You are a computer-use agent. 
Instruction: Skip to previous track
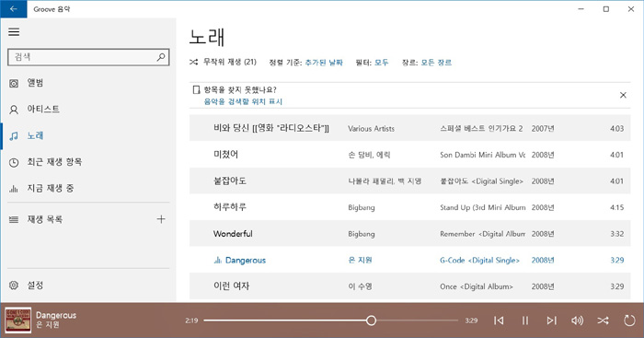coord(499,321)
